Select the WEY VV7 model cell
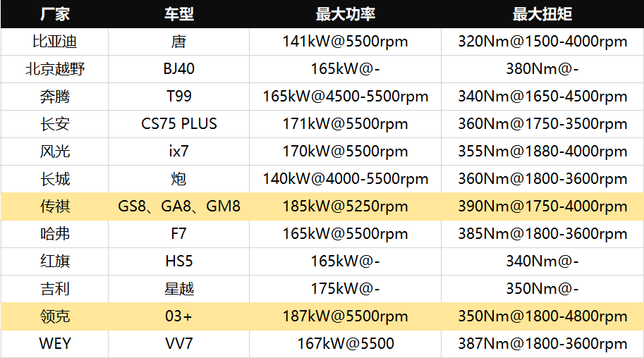Image resolution: width=644 pixels, height=358 pixels. click(x=178, y=344)
